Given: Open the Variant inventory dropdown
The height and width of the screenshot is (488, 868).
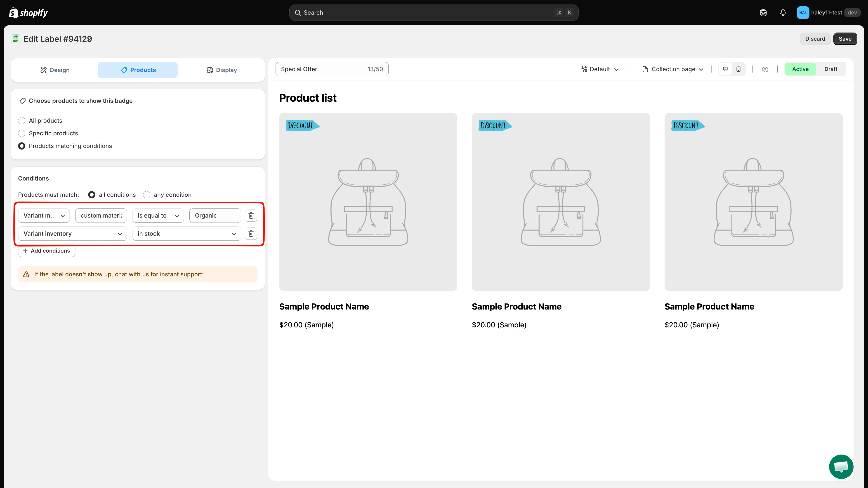Looking at the screenshot, I should [x=72, y=234].
